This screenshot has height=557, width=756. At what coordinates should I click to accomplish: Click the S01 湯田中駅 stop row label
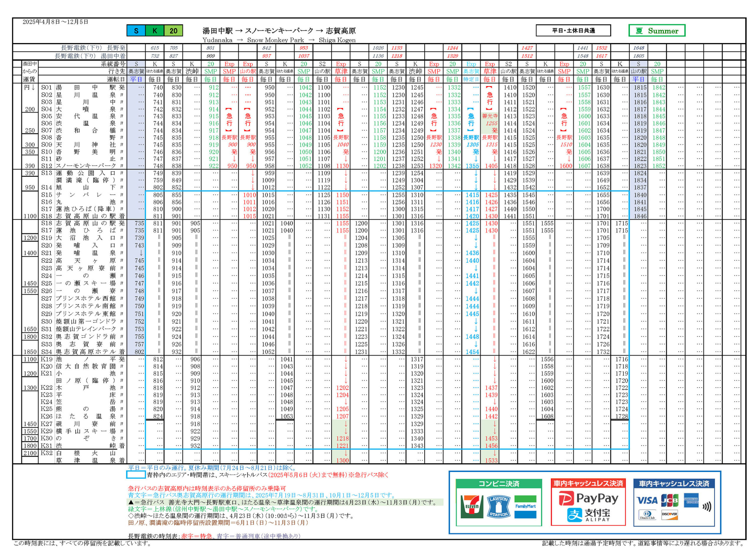click(83, 87)
